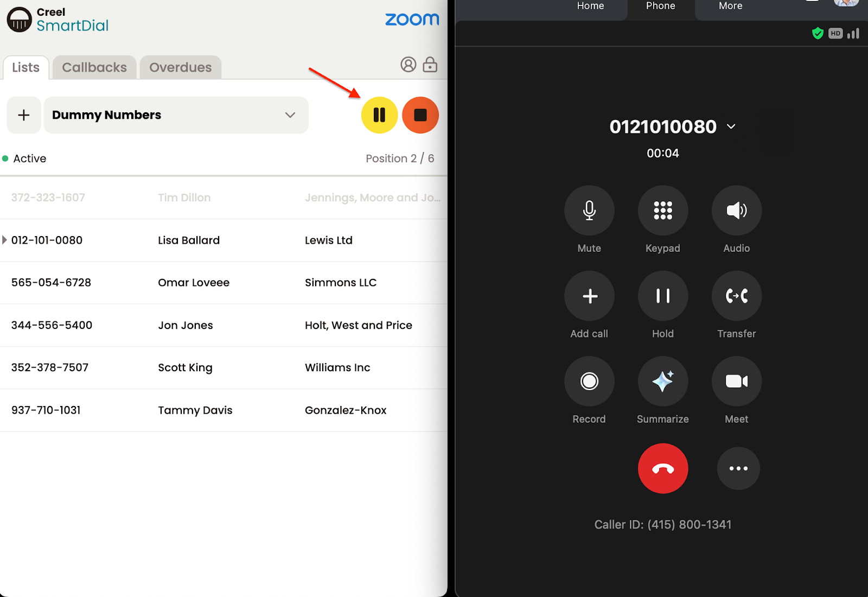The width and height of the screenshot is (868, 597).
Task: Click the Creel SmartDial logo
Action: coord(58,20)
